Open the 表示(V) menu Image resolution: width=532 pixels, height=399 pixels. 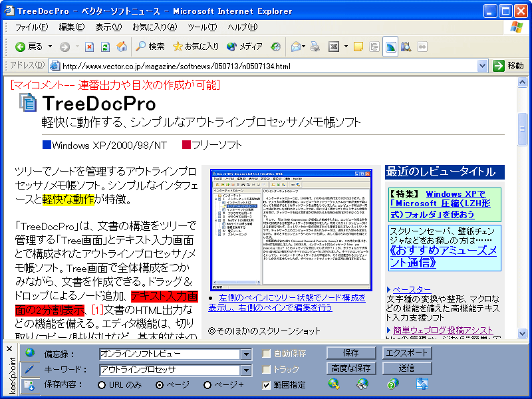click(108, 27)
